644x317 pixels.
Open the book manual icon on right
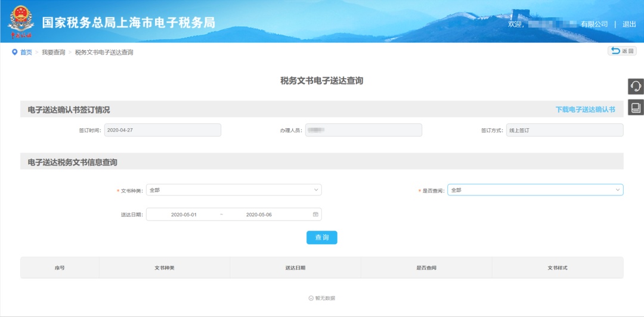pos(636,107)
